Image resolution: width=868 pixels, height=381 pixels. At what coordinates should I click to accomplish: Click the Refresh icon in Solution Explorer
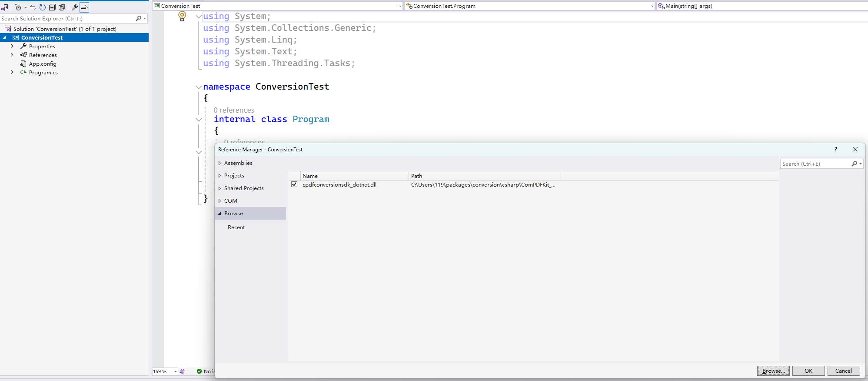(43, 7)
